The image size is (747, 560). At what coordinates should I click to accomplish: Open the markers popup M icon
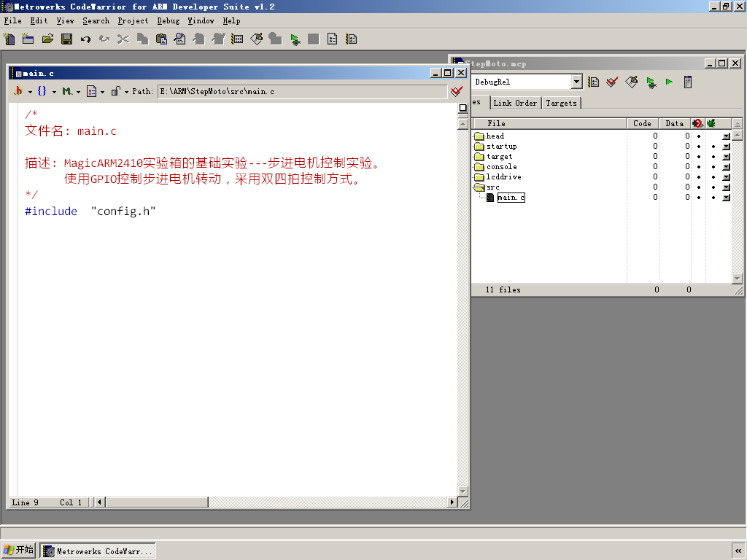pos(71,91)
